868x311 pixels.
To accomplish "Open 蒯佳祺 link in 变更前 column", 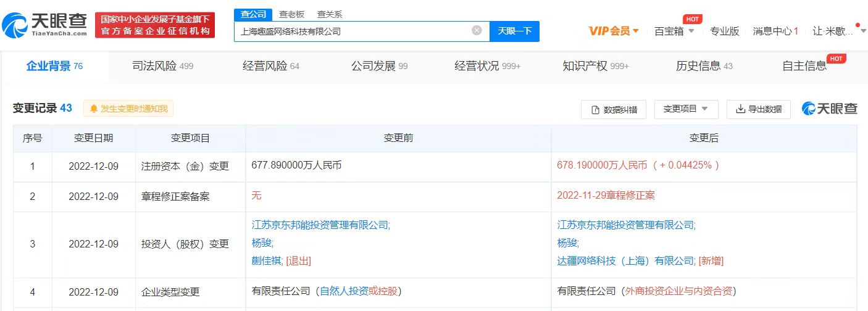I will 267,261.
